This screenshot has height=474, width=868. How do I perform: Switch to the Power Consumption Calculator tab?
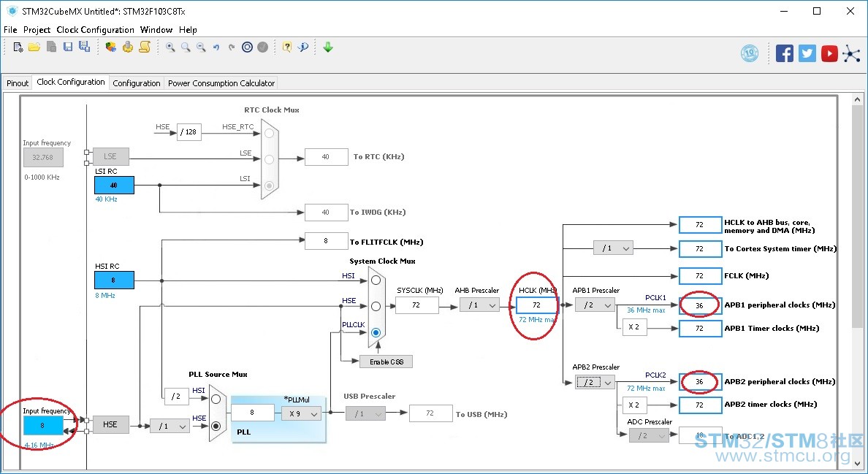(221, 83)
